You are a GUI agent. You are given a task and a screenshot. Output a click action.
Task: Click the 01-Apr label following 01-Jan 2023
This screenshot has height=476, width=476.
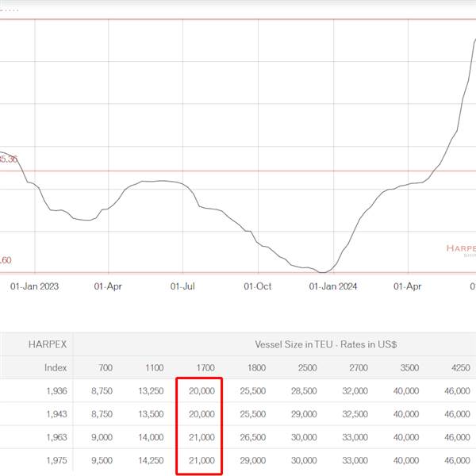click(x=108, y=286)
